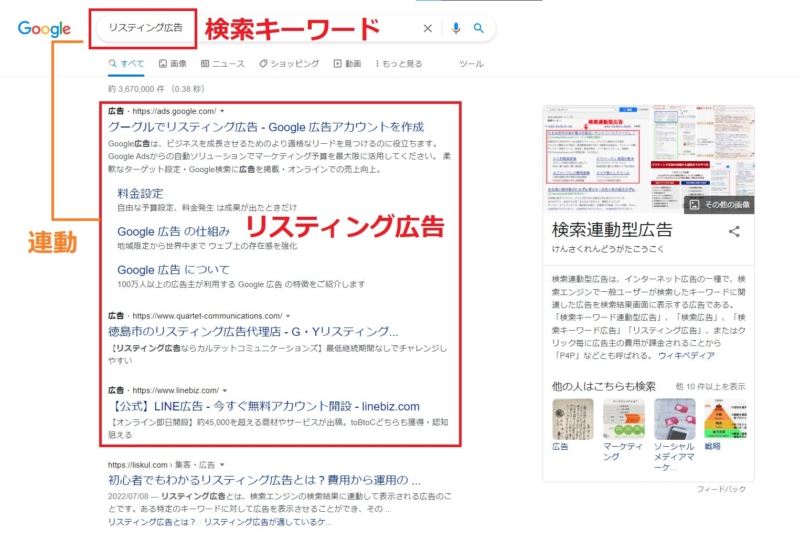Image resolution: width=800 pixels, height=539 pixels.
Task: Expand dropdown arrow beside linebiz.com URL
Action: 225,389
